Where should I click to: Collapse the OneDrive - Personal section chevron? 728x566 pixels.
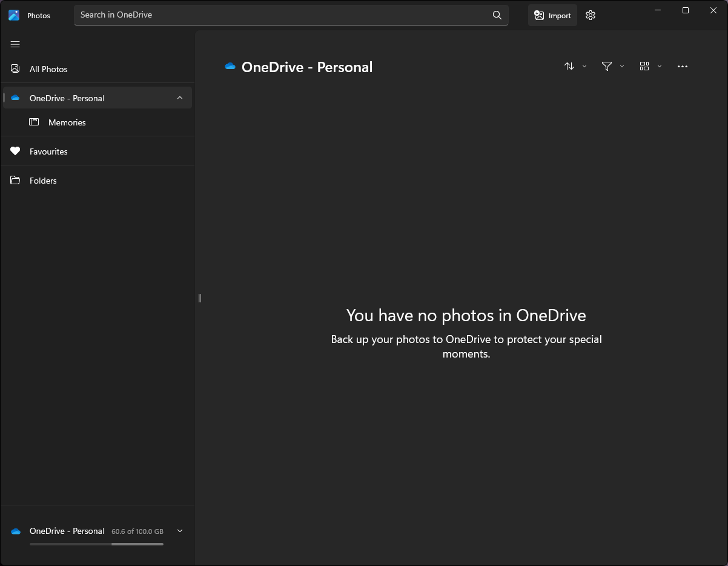click(180, 98)
